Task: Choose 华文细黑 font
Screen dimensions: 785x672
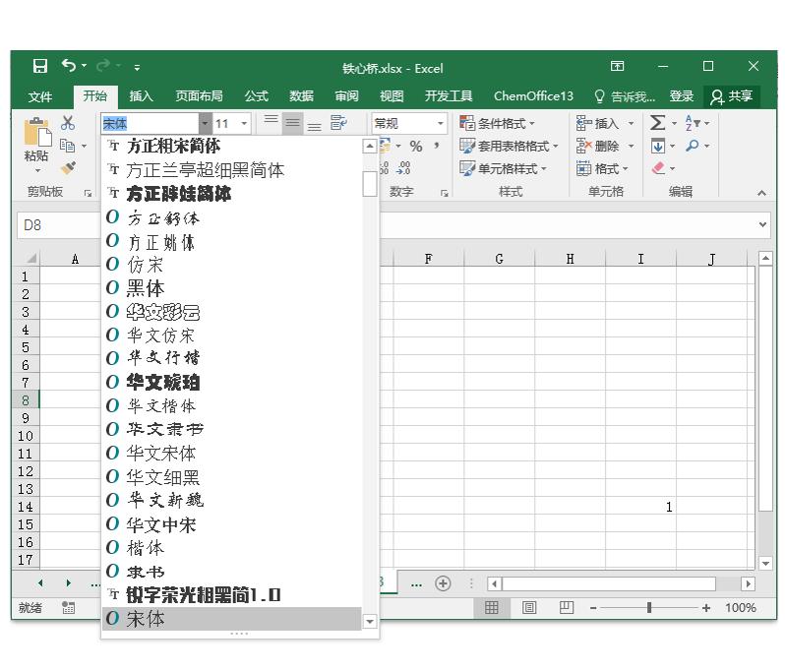Action: [x=232, y=477]
